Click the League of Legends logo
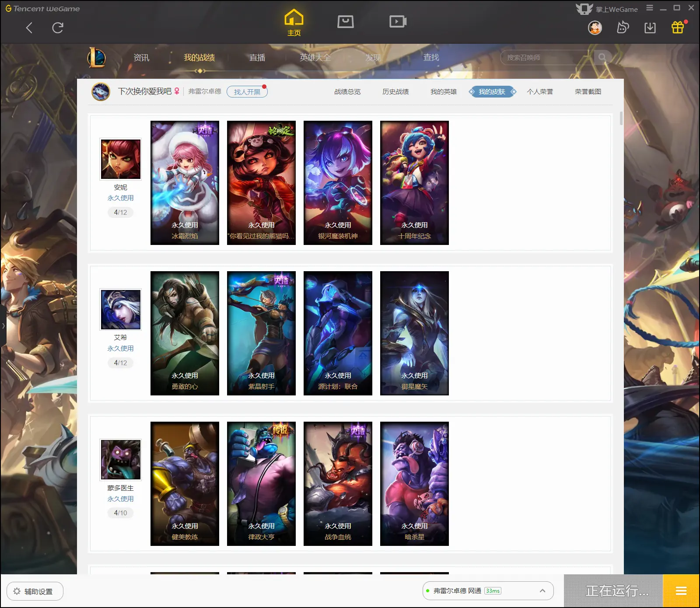Image resolution: width=700 pixels, height=608 pixels. [96, 57]
